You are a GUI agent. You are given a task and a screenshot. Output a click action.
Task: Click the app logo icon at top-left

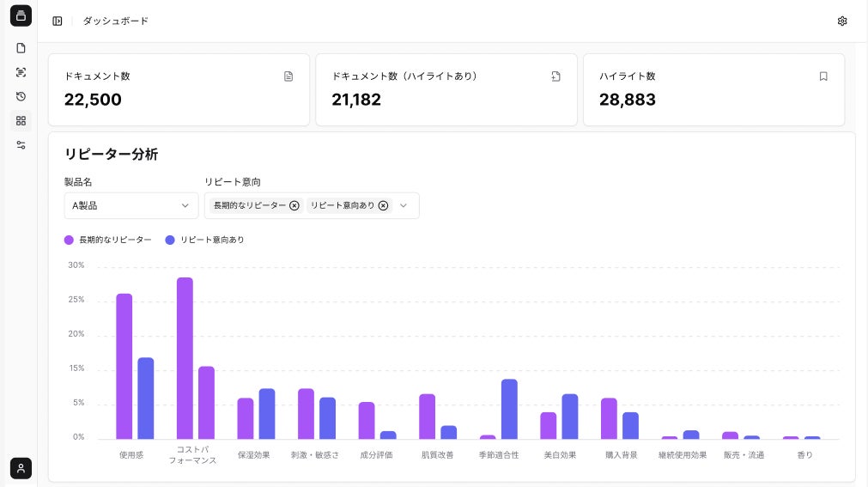point(21,15)
